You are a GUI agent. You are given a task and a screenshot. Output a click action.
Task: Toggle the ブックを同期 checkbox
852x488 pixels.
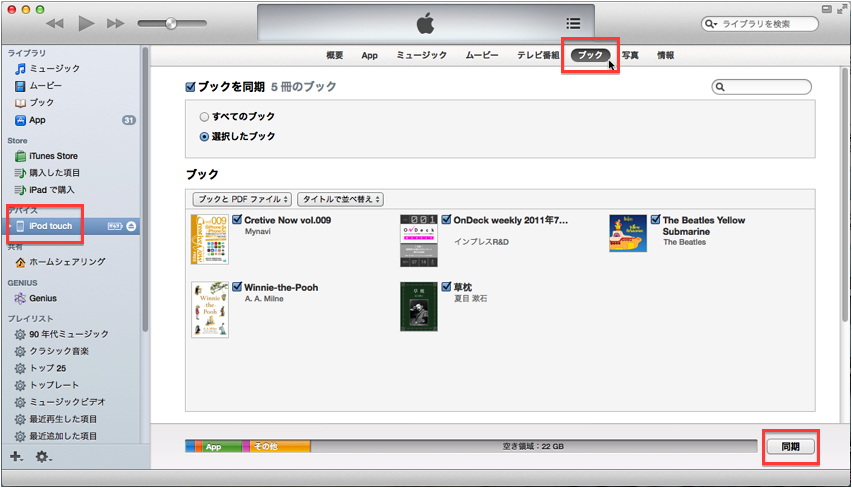[190, 87]
